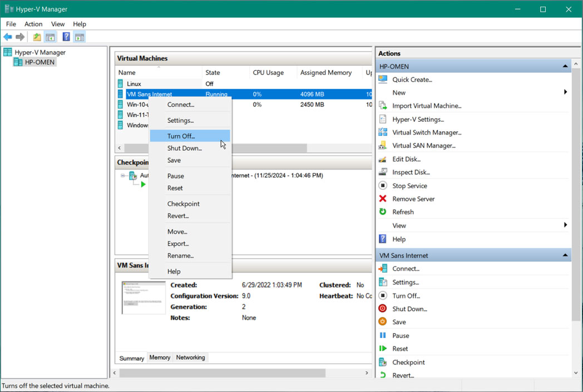Click Revert icon in Actions pane

pyautogui.click(x=383, y=375)
